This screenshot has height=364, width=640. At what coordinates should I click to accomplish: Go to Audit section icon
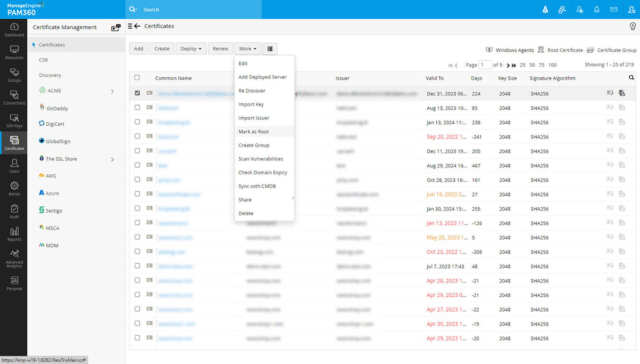[14, 212]
